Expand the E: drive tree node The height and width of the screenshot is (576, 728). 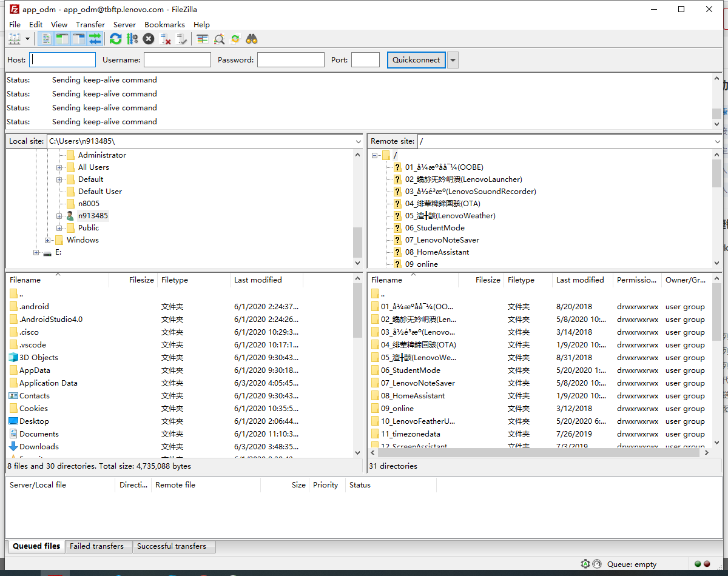[x=36, y=252]
